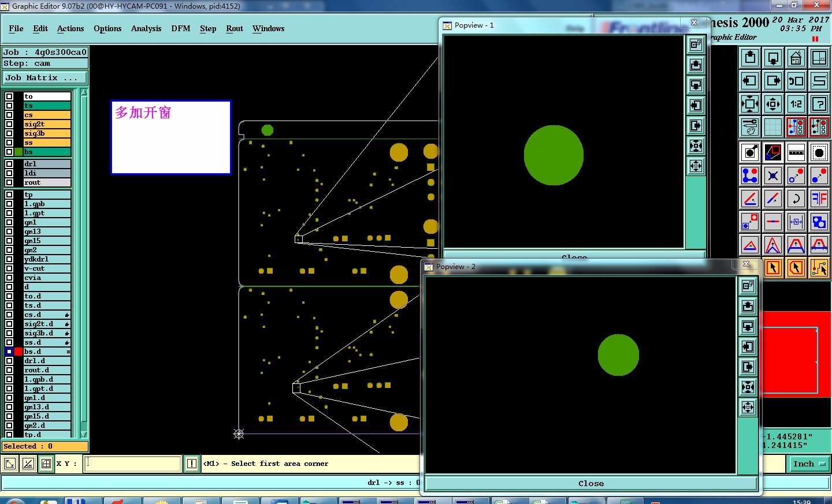The width and height of the screenshot is (832, 504).
Task: Choose the polygon arrow selection tool
Action: pyautogui.click(x=796, y=268)
